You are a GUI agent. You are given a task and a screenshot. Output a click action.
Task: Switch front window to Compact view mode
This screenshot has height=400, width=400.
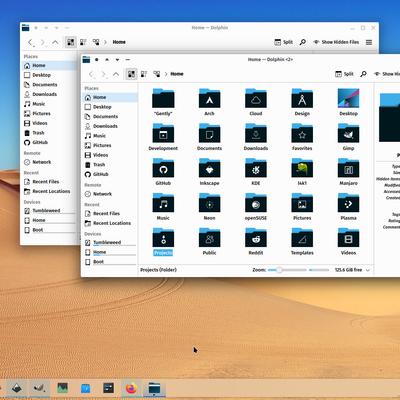(x=144, y=74)
